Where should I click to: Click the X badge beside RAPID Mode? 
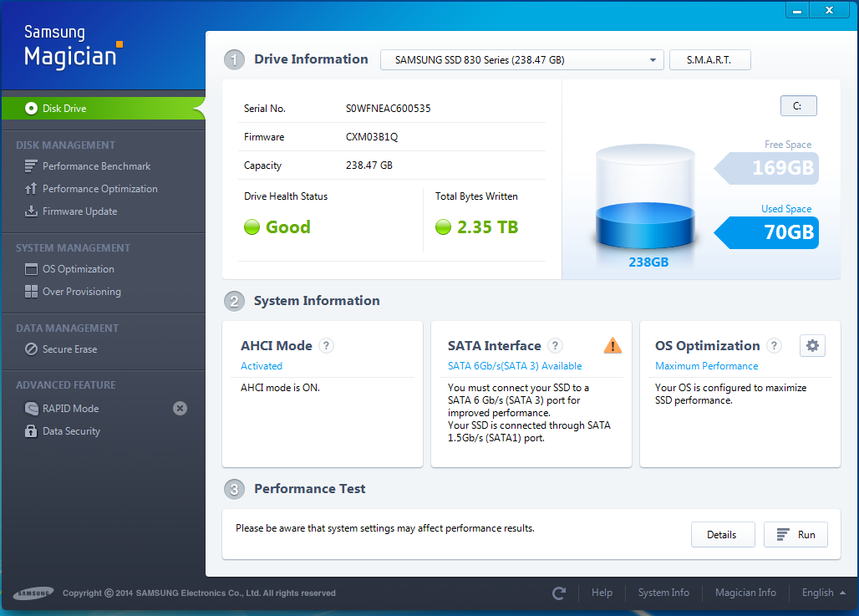[x=180, y=408]
